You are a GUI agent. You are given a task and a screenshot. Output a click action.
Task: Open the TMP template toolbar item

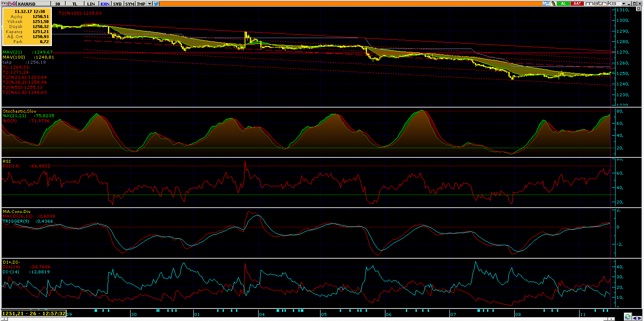click(x=141, y=3)
